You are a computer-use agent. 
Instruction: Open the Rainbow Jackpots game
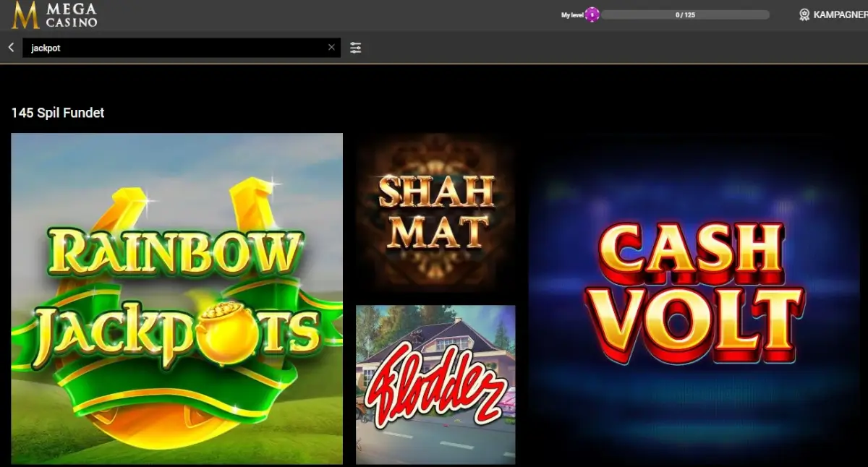pos(176,298)
